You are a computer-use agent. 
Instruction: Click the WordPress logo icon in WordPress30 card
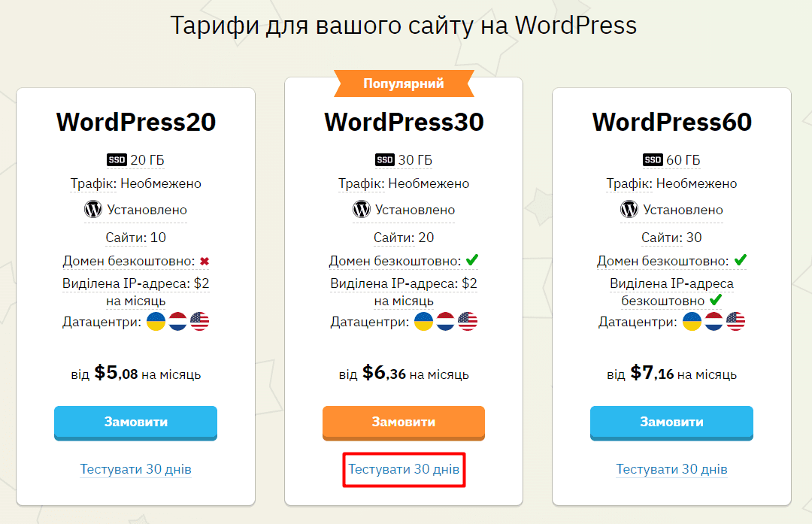pyautogui.click(x=362, y=209)
